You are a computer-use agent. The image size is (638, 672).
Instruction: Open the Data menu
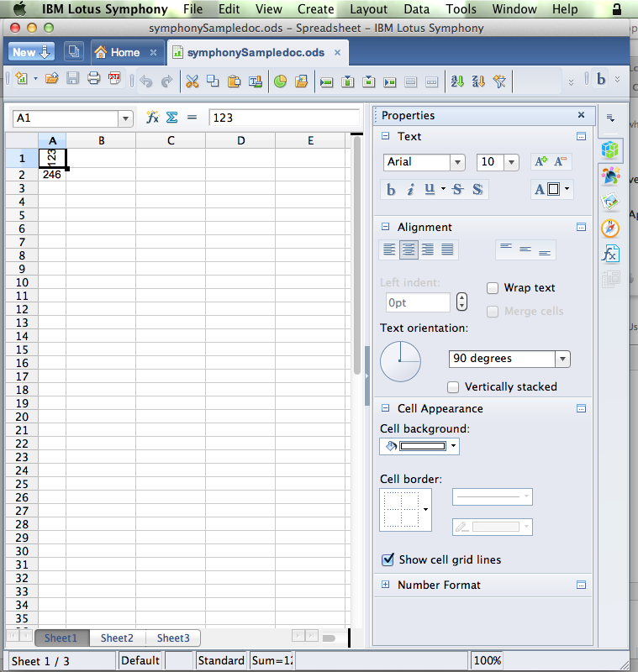coord(416,9)
